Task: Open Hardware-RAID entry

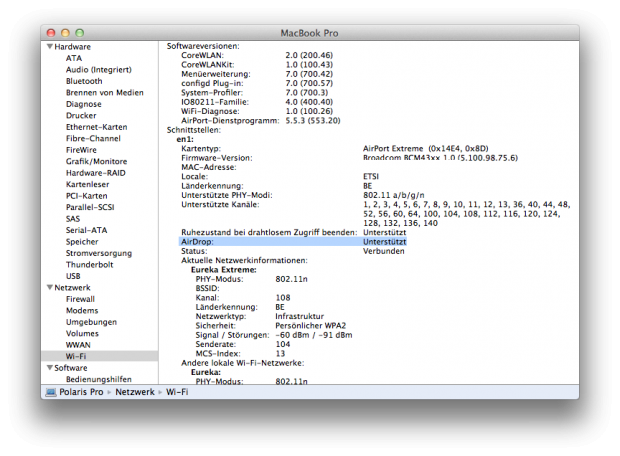Action: pyautogui.click(x=95, y=173)
